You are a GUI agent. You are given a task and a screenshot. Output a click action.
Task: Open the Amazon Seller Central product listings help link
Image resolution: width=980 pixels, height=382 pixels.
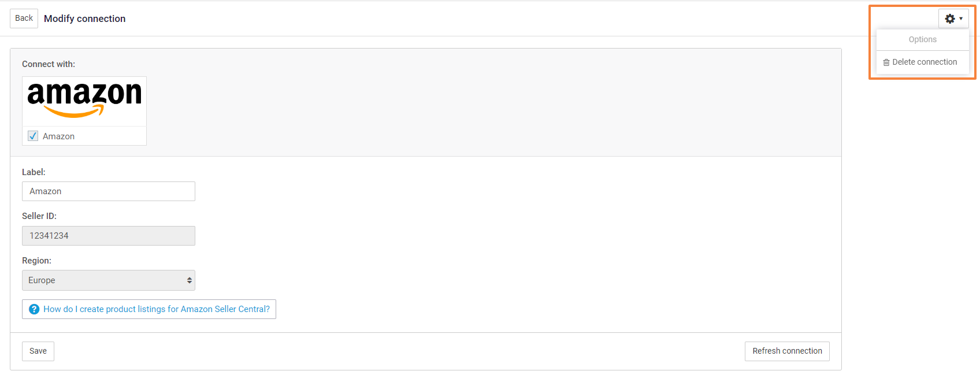pyautogui.click(x=157, y=309)
